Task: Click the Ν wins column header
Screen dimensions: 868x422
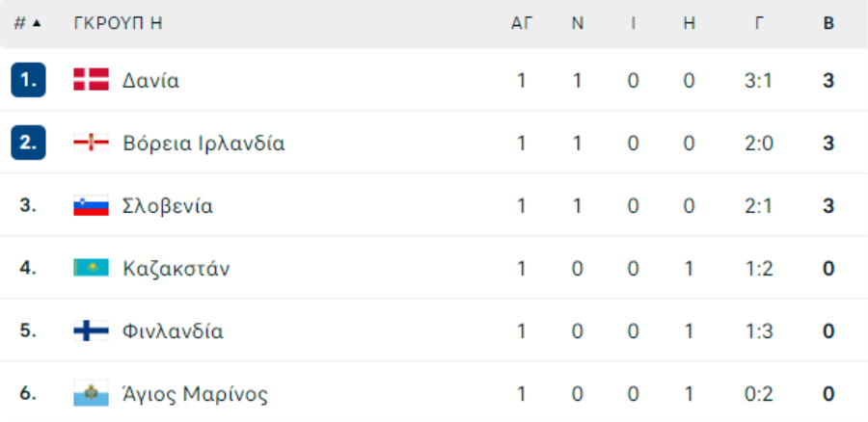Action: click(x=578, y=23)
